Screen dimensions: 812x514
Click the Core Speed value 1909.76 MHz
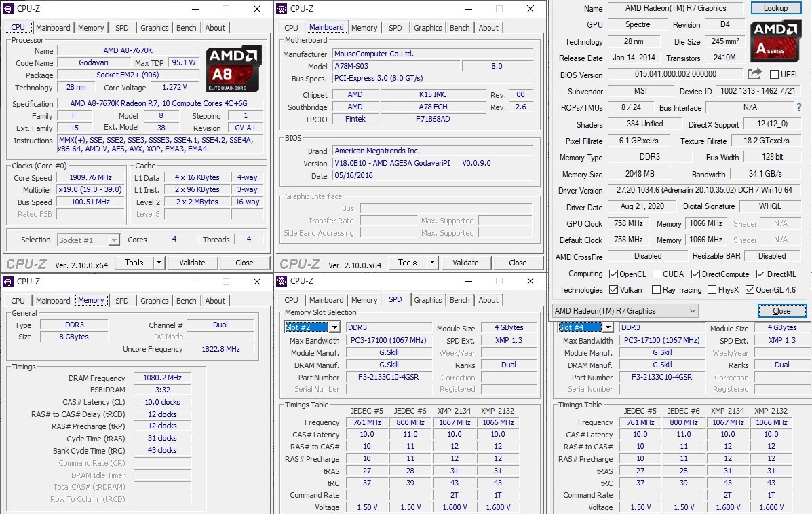coord(91,177)
